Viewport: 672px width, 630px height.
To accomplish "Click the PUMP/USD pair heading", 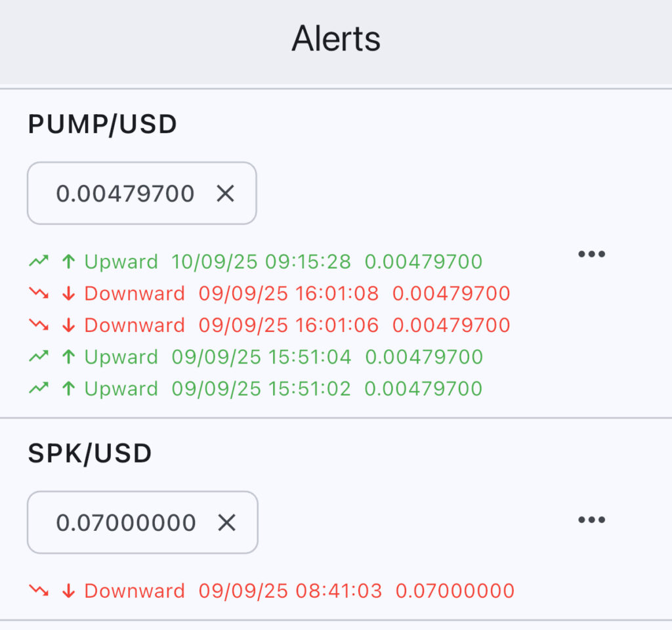I will [102, 125].
